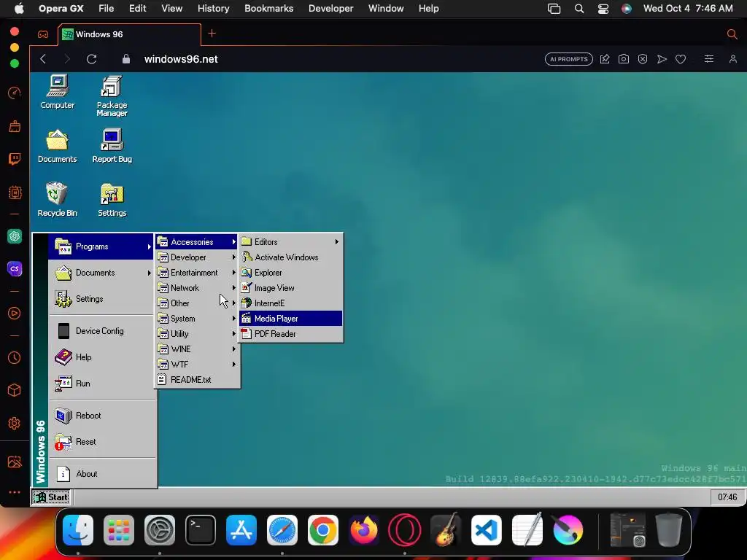Expand the Other programs folder
The image size is (747, 560).
click(197, 303)
